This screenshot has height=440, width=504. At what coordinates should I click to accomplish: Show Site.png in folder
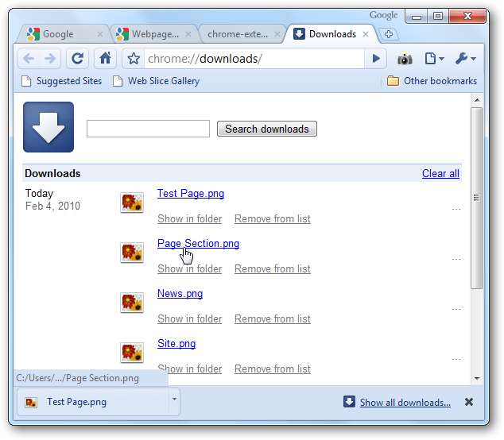[x=190, y=369]
